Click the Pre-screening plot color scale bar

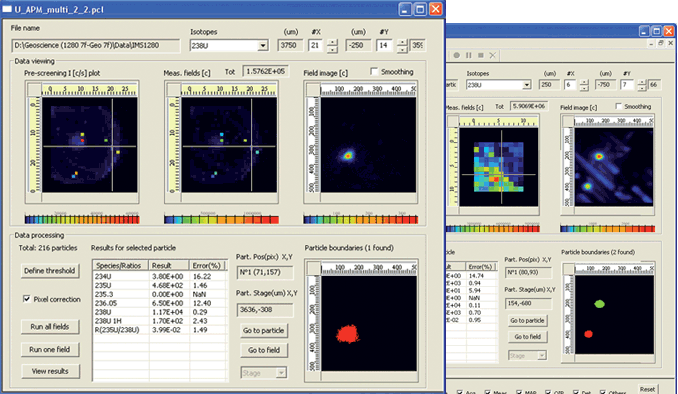(x=82, y=220)
